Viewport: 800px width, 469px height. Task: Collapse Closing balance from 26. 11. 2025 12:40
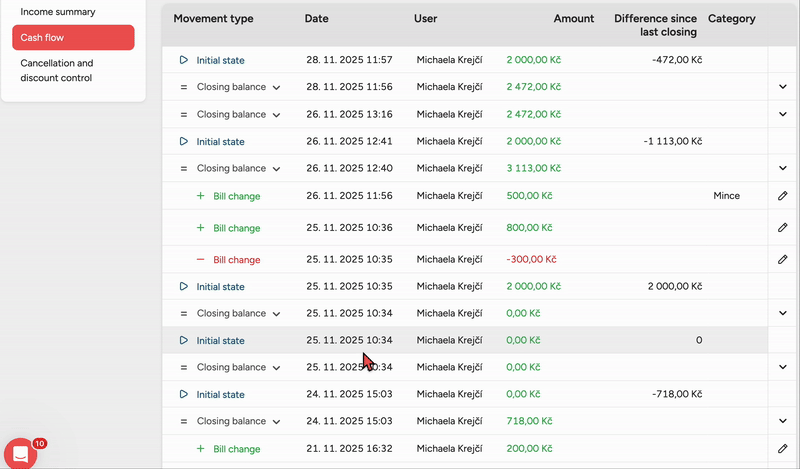click(276, 169)
